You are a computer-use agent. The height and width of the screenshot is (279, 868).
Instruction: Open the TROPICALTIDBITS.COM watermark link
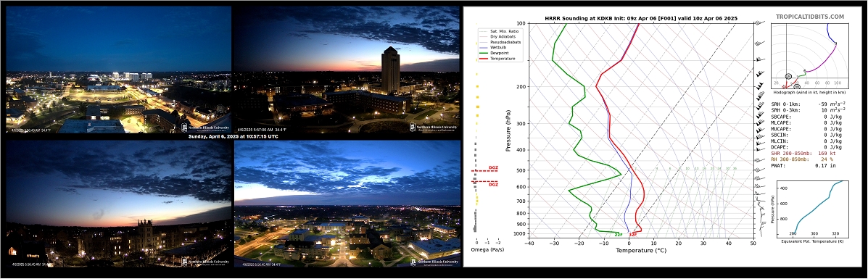point(810,17)
